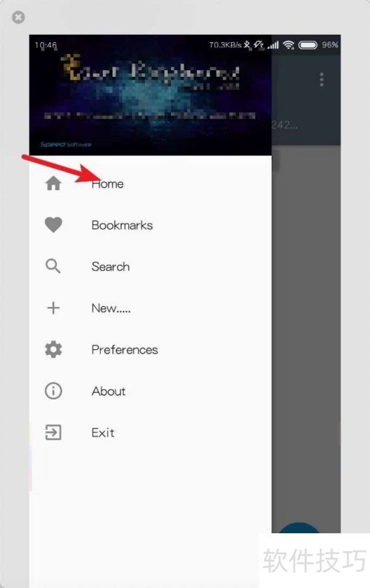This screenshot has height=588, width=370.
Task: Open Preferences from the drawer
Action: [150, 350]
